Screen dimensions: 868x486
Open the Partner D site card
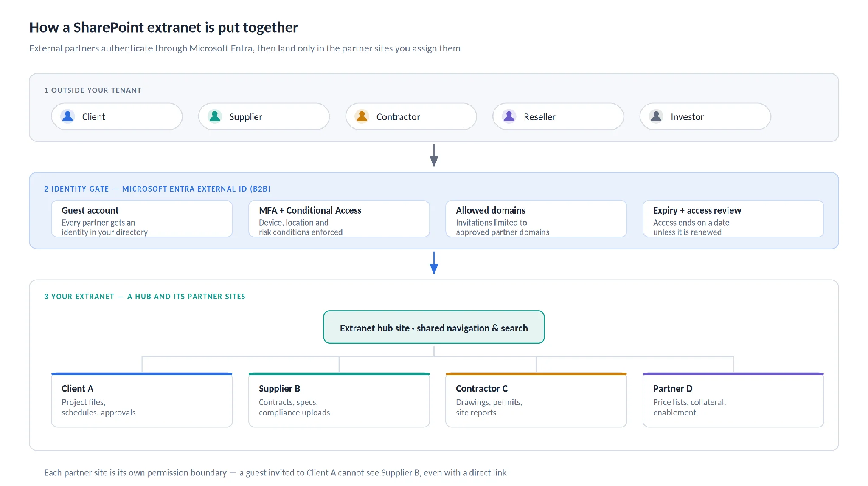point(733,400)
